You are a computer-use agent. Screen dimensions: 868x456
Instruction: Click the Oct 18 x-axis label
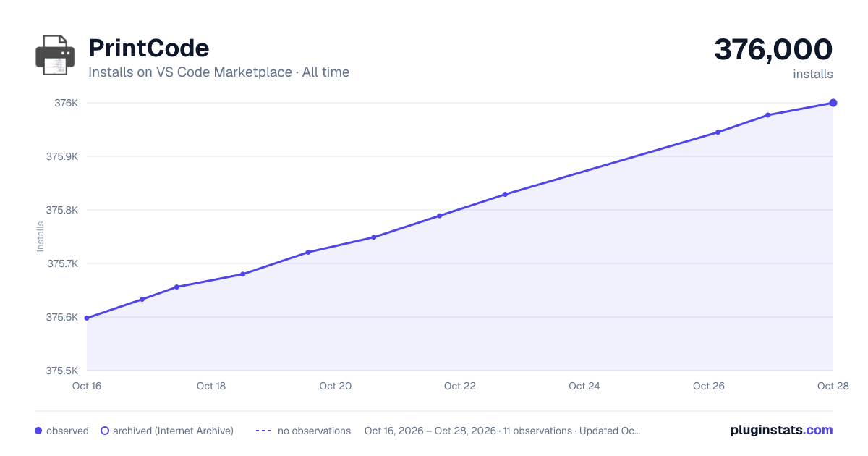point(211,386)
